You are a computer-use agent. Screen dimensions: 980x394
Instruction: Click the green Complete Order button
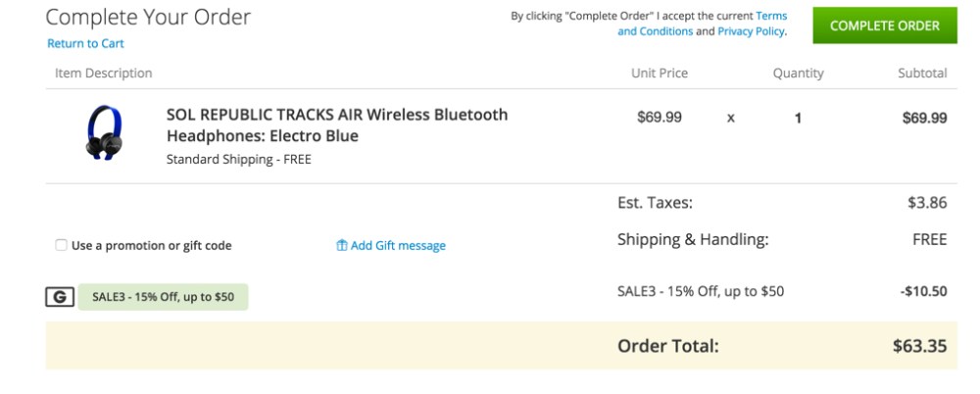tap(884, 26)
